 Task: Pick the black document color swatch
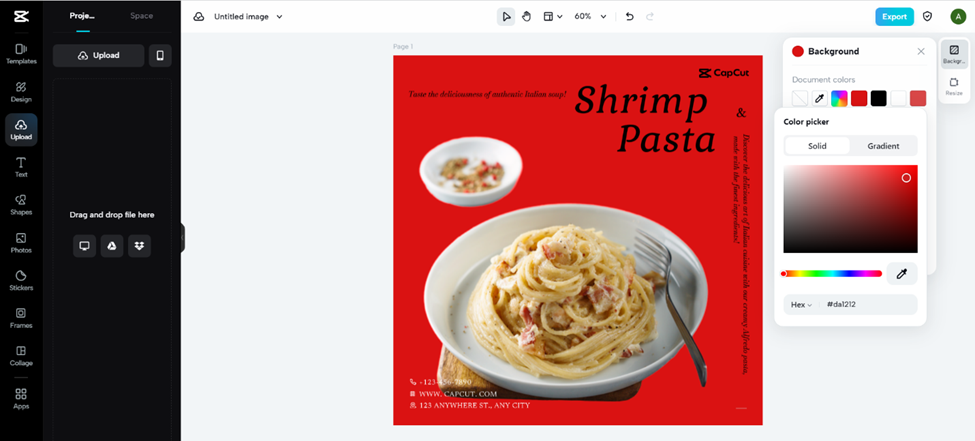(878, 98)
